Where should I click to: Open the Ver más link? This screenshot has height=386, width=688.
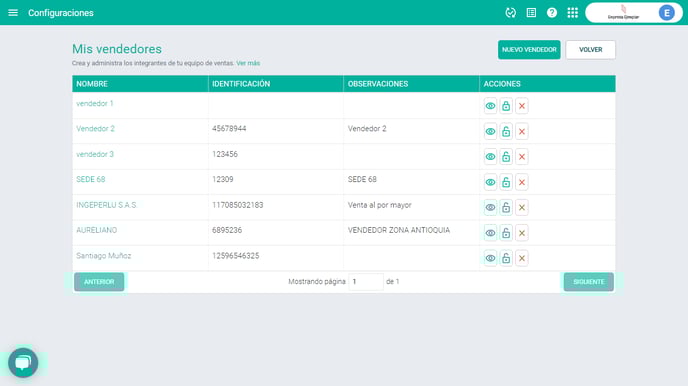[248, 63]
